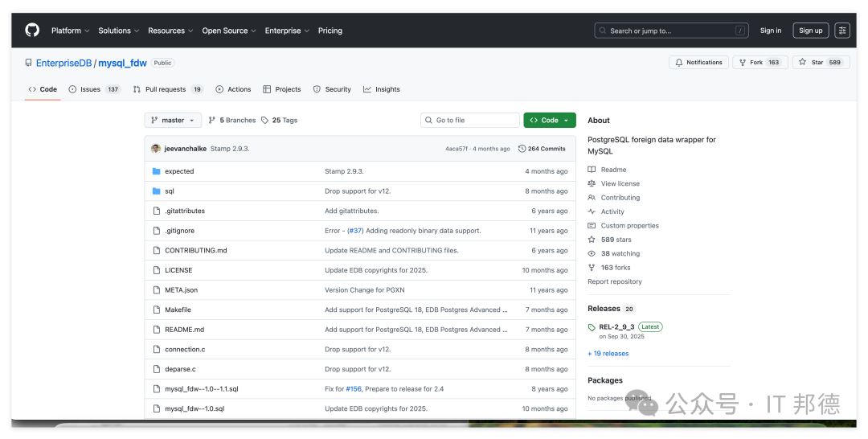This screenshot has height=439, width=868.
Task: Click the Sign up button
Action: 810,31
